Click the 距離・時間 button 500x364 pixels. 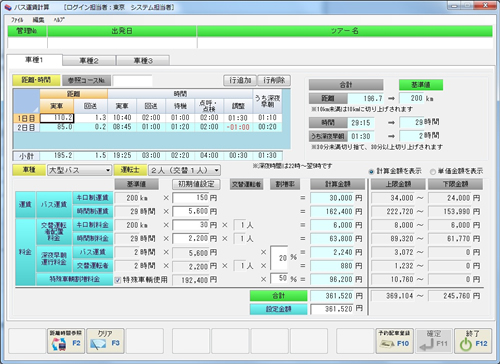point(36,80)
